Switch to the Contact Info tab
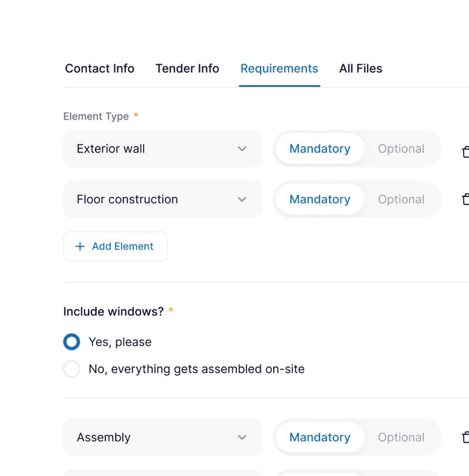 click(100, 69)
